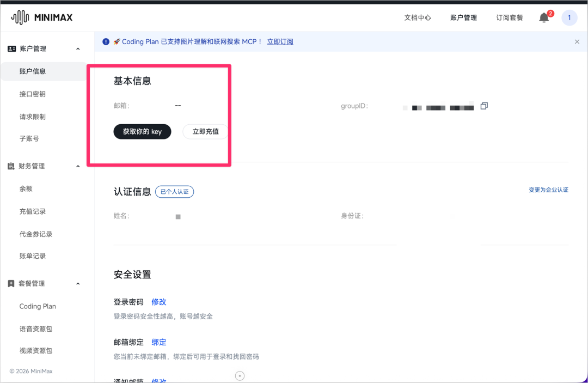The width and height of the screenshot is (588, 383).
Task: Dismiss the announcement banner
Action: click(577, 41)
